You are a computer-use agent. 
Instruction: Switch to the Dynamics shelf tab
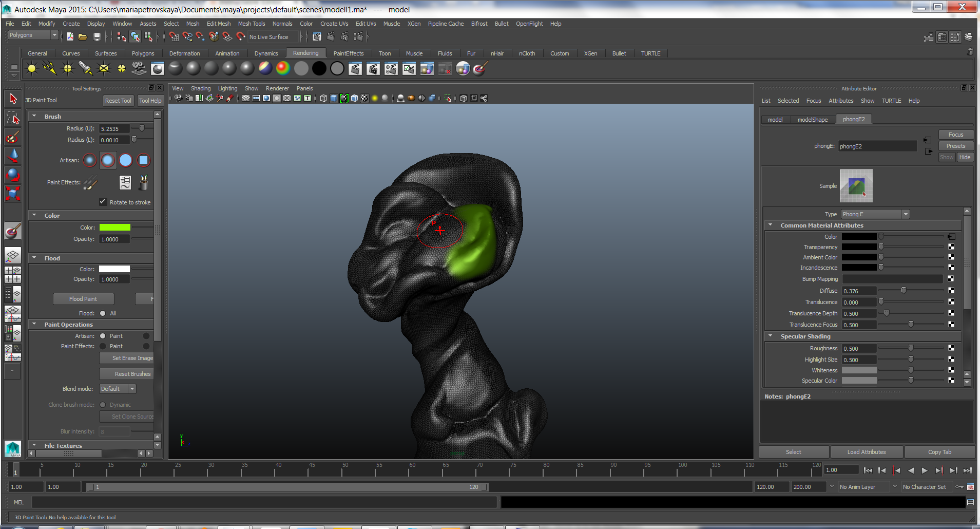(x=266, y=53)
